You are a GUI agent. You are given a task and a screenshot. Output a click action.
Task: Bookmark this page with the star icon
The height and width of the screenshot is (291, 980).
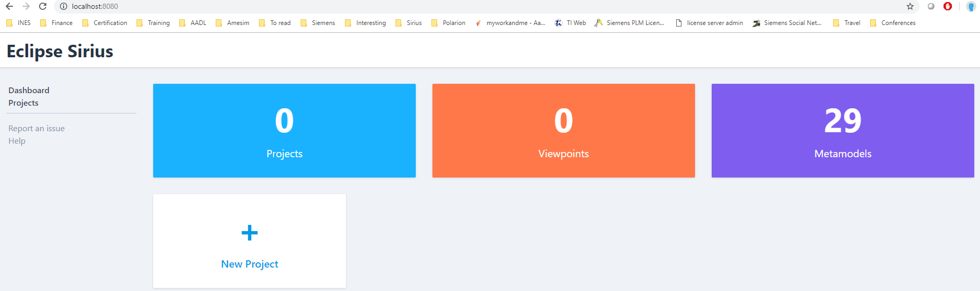(x=910, y=6)
